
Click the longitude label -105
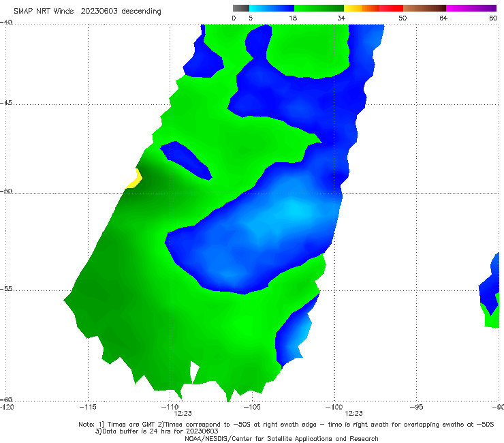(252, 407)
